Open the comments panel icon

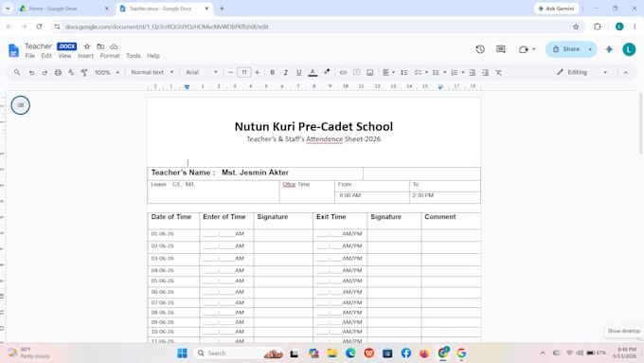tap(501, 49)
